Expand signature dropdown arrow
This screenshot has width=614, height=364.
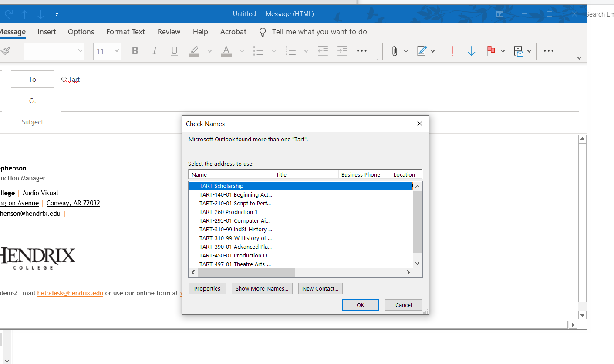pos(432,51)
